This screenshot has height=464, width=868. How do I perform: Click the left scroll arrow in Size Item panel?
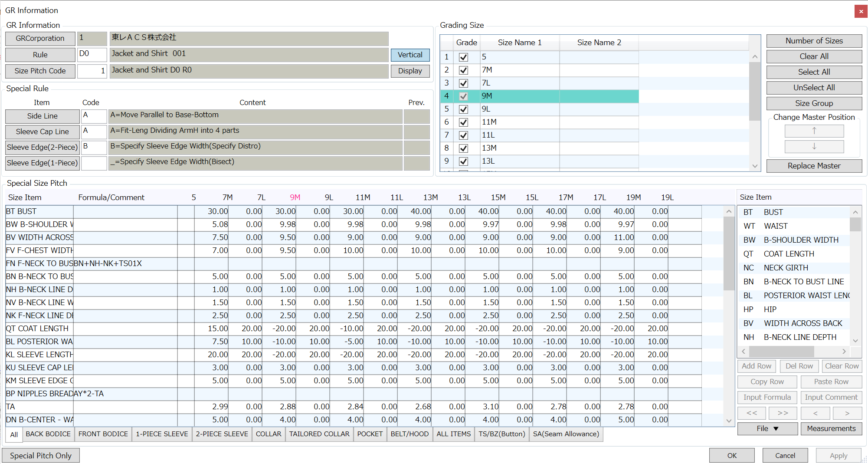pos(743,351)
